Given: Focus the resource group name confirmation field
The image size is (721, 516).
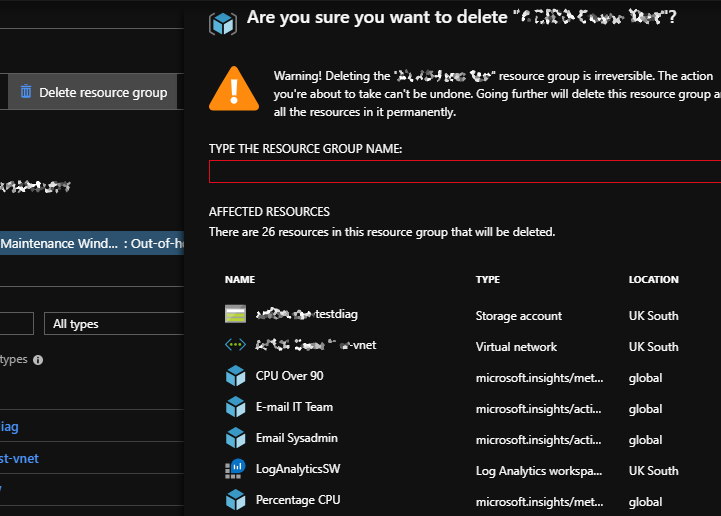Looking at the screenshot, I should [464, 172].
